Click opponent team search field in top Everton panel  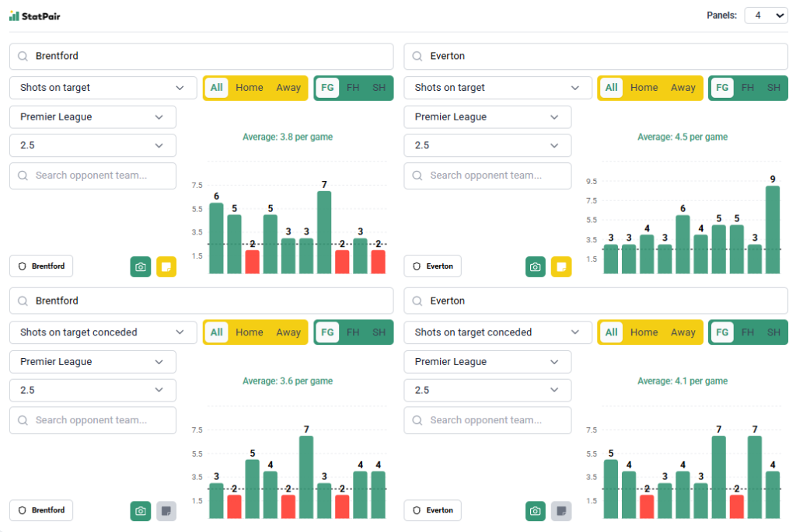pos(487,176)
